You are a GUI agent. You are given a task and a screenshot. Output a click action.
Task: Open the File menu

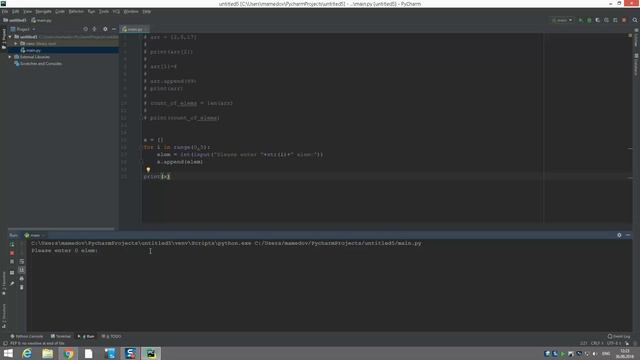(x=5, y=11)
